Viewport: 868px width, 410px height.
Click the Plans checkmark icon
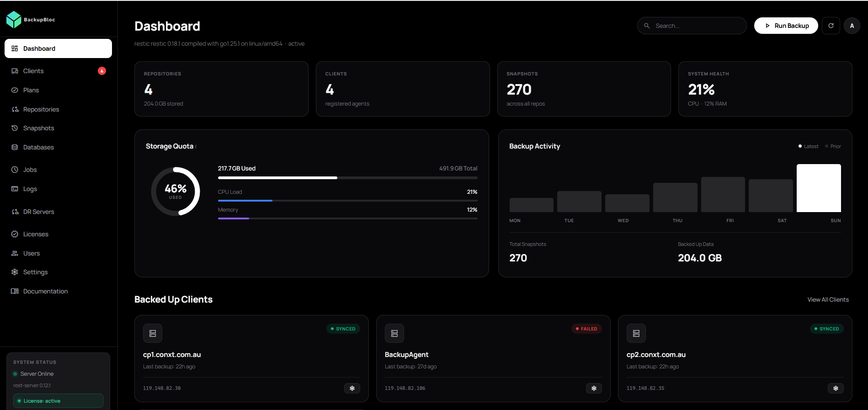[15, 90]
